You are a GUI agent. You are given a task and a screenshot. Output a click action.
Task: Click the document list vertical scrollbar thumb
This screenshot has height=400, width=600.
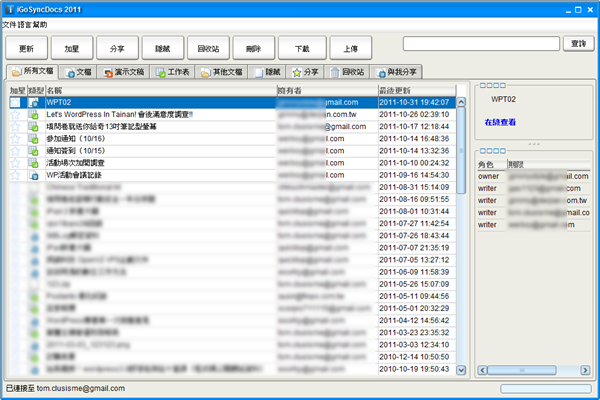[x=461, y=150]
